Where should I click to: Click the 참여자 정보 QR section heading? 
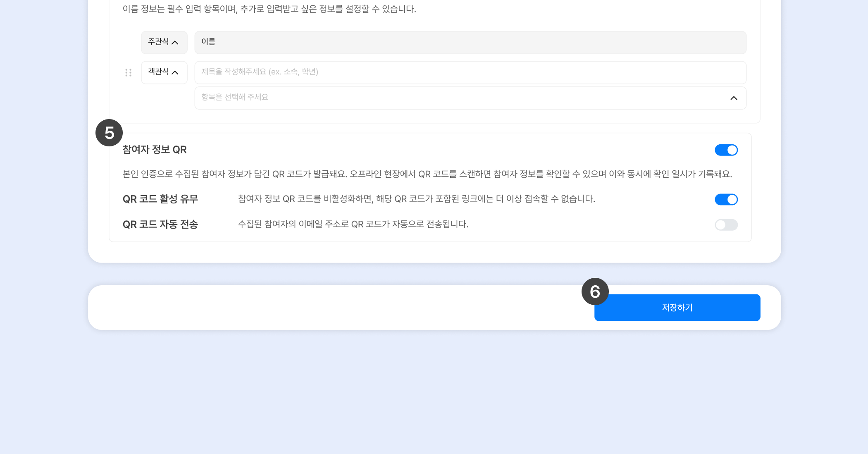[x=155, y=150]
